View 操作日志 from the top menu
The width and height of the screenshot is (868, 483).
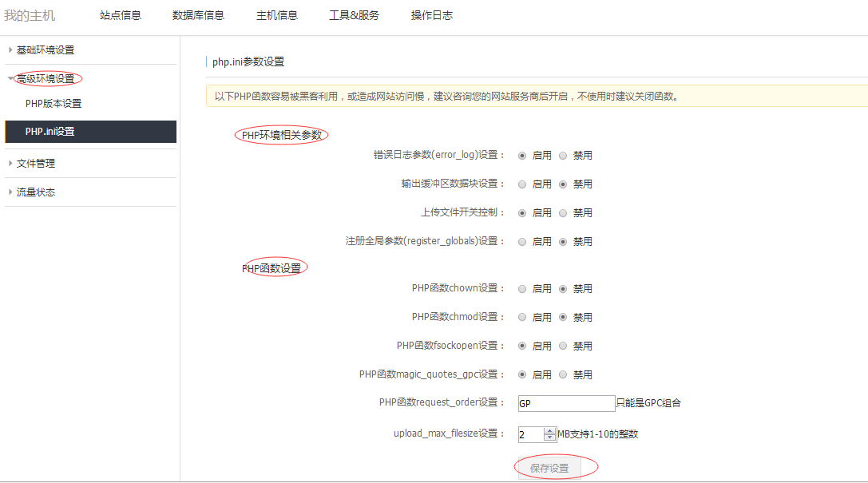pos(431,15)
